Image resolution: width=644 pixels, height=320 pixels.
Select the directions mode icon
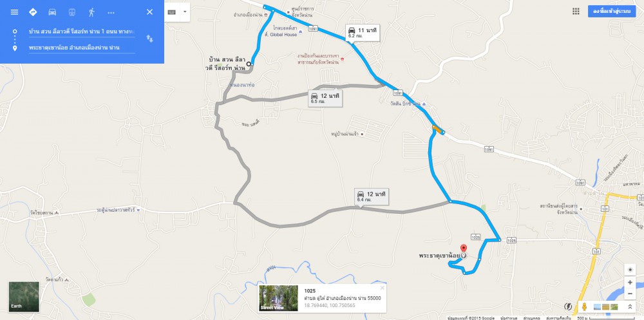pyautogui.click(x=33, y=12)
